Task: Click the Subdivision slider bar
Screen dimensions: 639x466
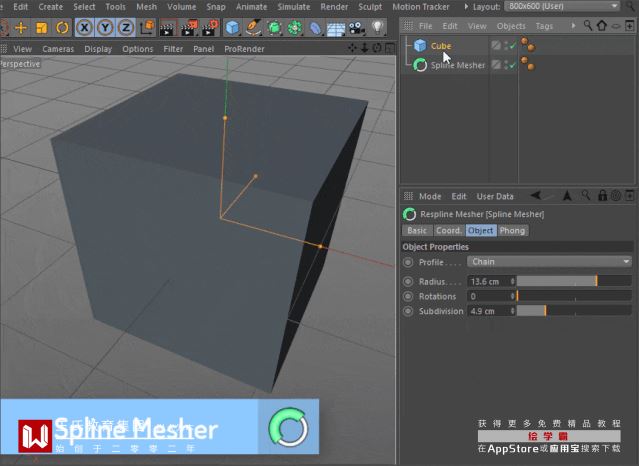Action: pyautogui.click(x=574, y=311)
